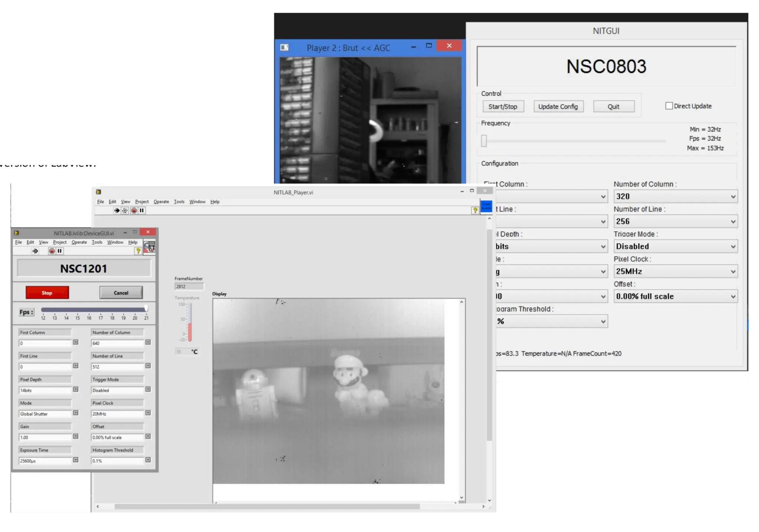Open Offset 0.00% full scale dropdown in NITGUI

[x=676, y=296]
